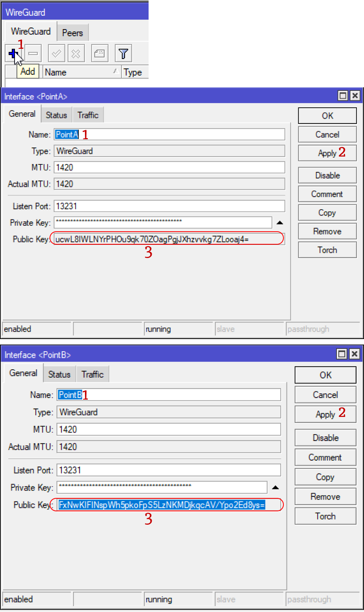Open Traffic tab in PointB window
This screenshot has width=364, height=612.
point(93,374)
